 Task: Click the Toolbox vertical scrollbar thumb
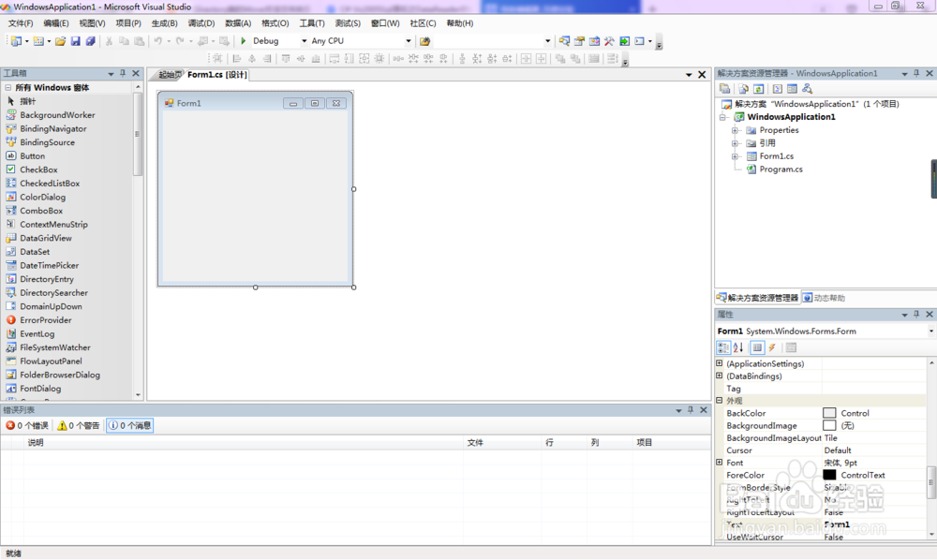[138, 134]
